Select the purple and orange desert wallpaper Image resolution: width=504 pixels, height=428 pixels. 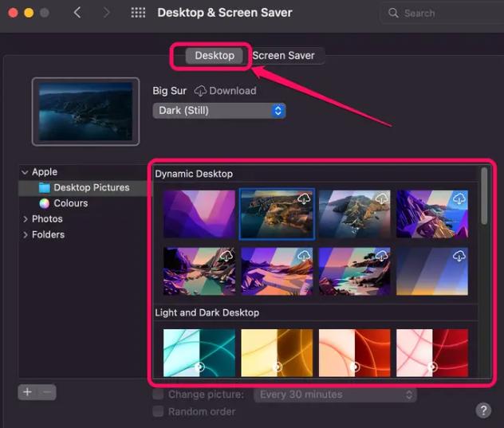click(x=277, y=271)
